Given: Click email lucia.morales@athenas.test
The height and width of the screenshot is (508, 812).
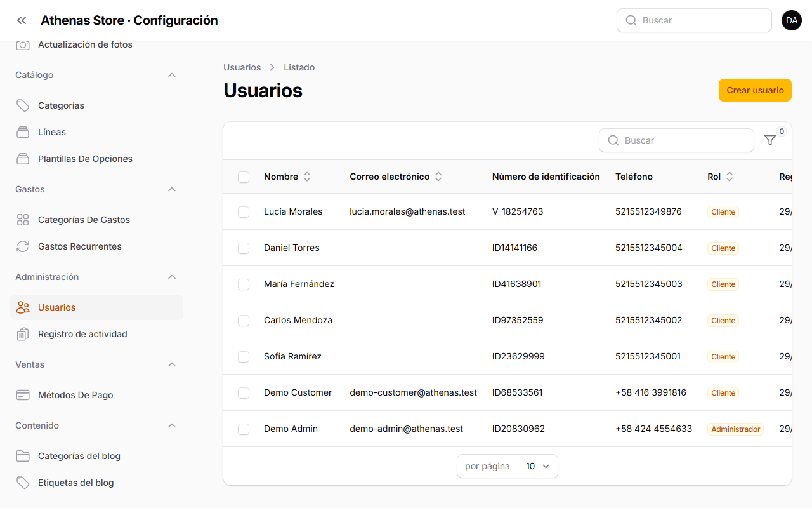Looking at the screenshot, I should (x=407, y=211).
